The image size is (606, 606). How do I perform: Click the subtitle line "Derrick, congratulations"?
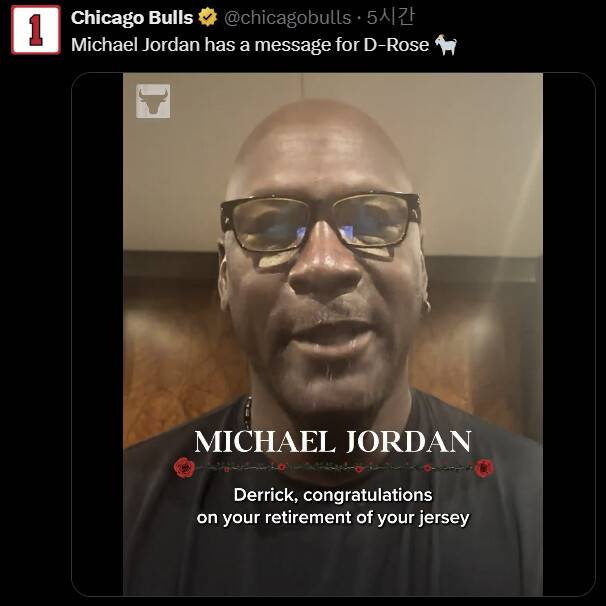333,495
